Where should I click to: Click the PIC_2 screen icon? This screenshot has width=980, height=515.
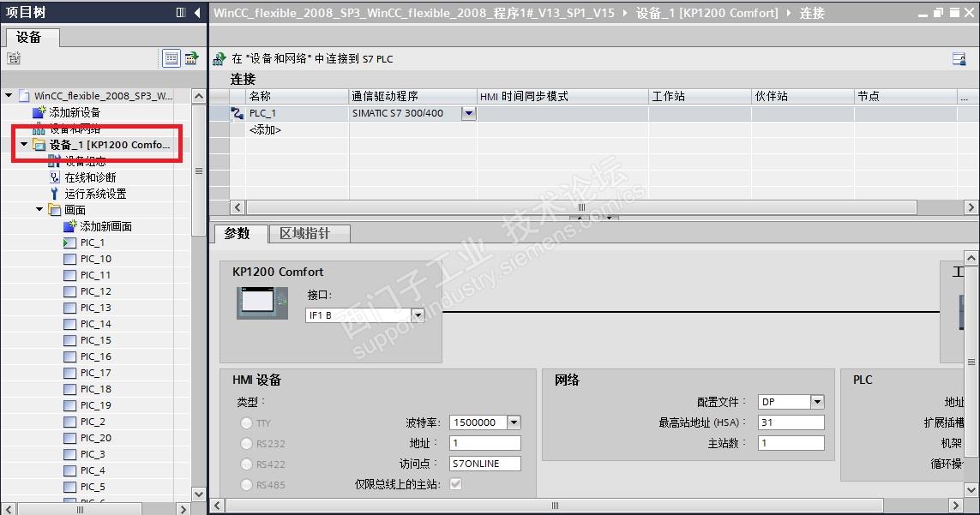pyautogui.click(x=70, y=422)
